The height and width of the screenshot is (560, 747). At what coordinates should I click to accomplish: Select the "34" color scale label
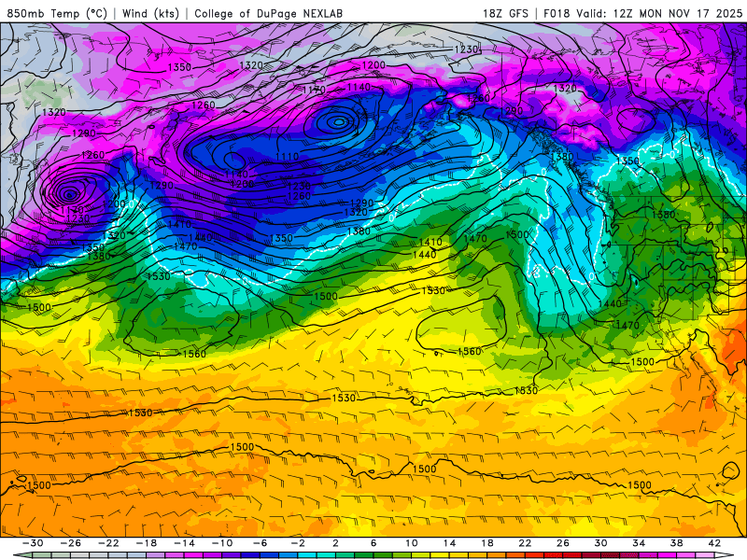[x=639, y=543]
